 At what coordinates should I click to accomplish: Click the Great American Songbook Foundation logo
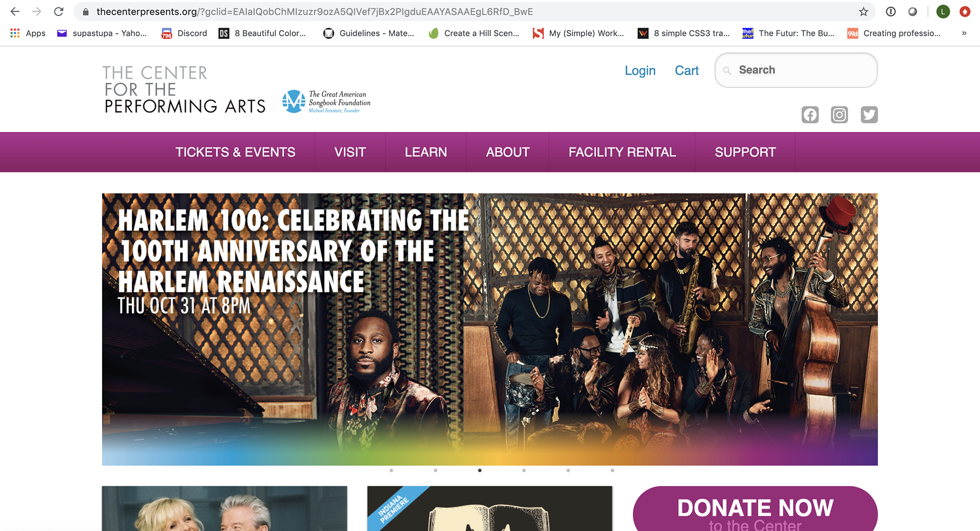pyautogui.click(x=327, y=102)
